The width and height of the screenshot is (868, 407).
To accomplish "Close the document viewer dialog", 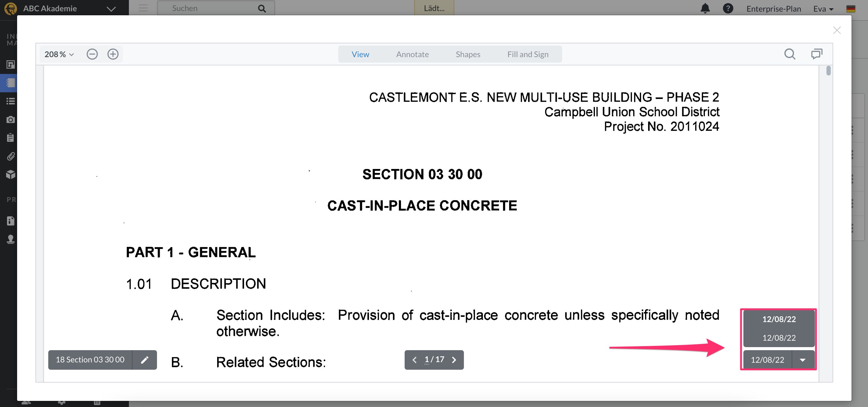I will (837, 30).
